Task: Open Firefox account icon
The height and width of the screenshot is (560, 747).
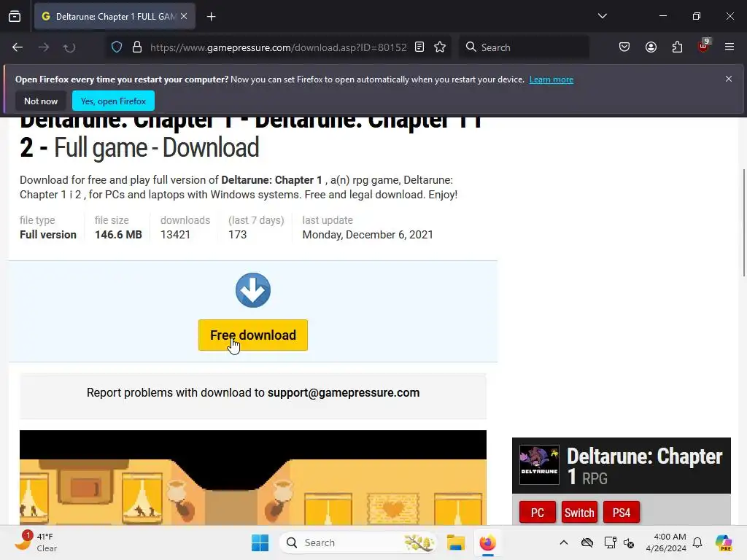Action: (x=651, y=47)
